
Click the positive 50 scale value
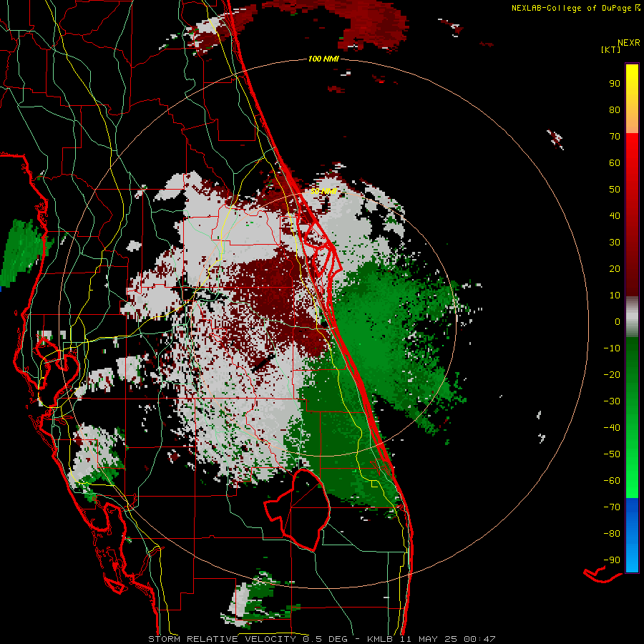[615, 190]
